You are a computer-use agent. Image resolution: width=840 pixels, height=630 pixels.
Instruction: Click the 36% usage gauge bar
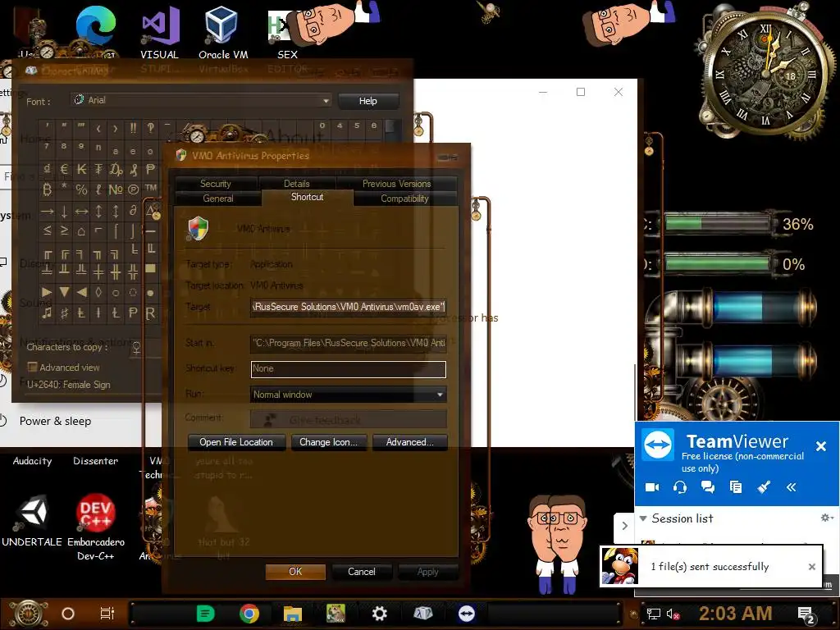(x=718, y=223)
